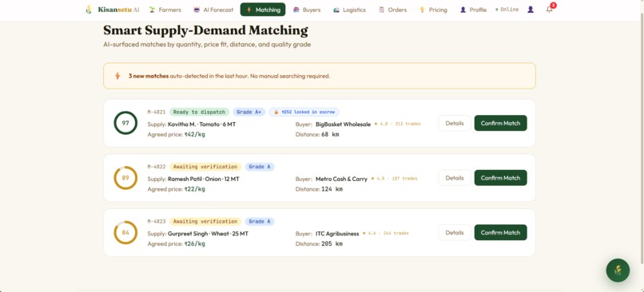
Task: Click Grade A badge on M-4822
Action: (x=260, y=167)
